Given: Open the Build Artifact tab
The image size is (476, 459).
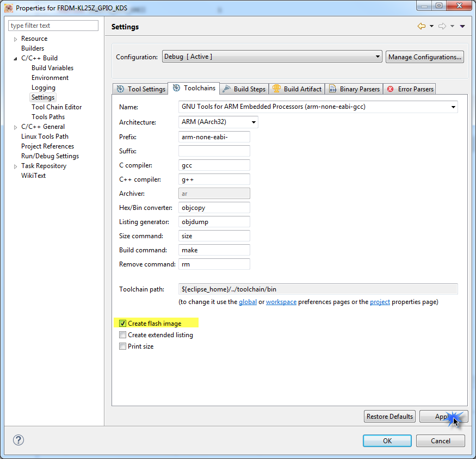Looking at the screenshot, I should coord(297,89).
